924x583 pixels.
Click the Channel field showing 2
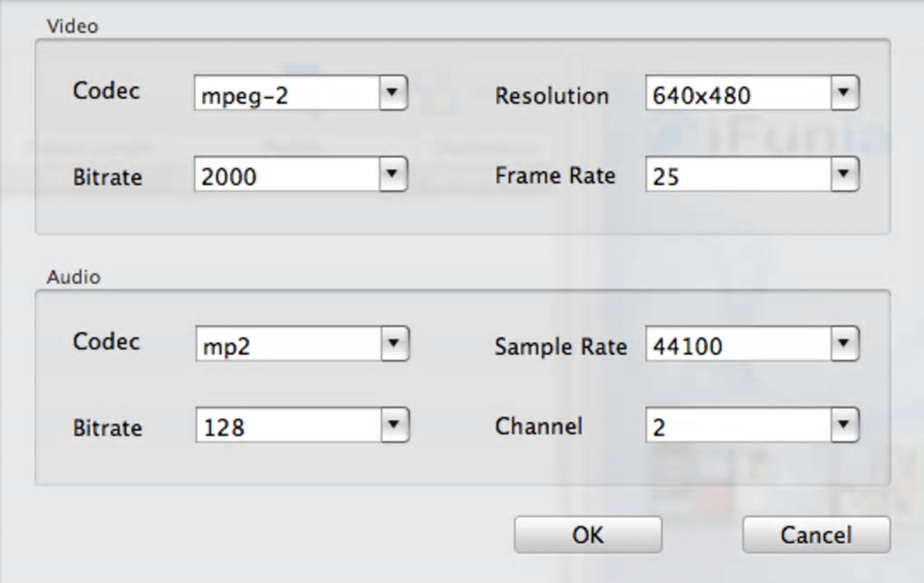(737, 426)
